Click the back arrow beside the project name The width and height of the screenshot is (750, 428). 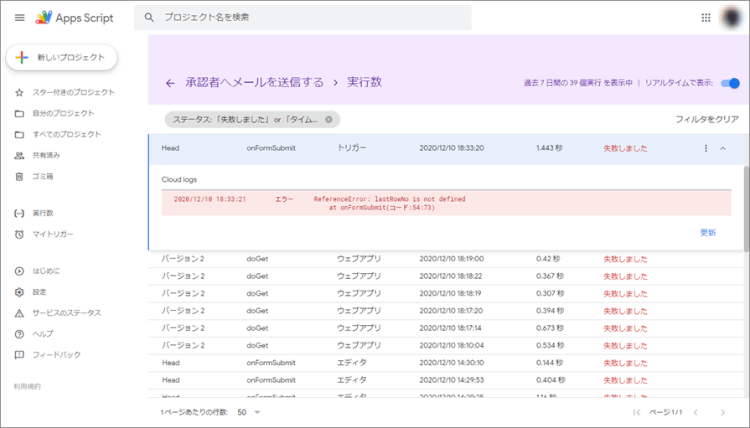pos(170,83)
